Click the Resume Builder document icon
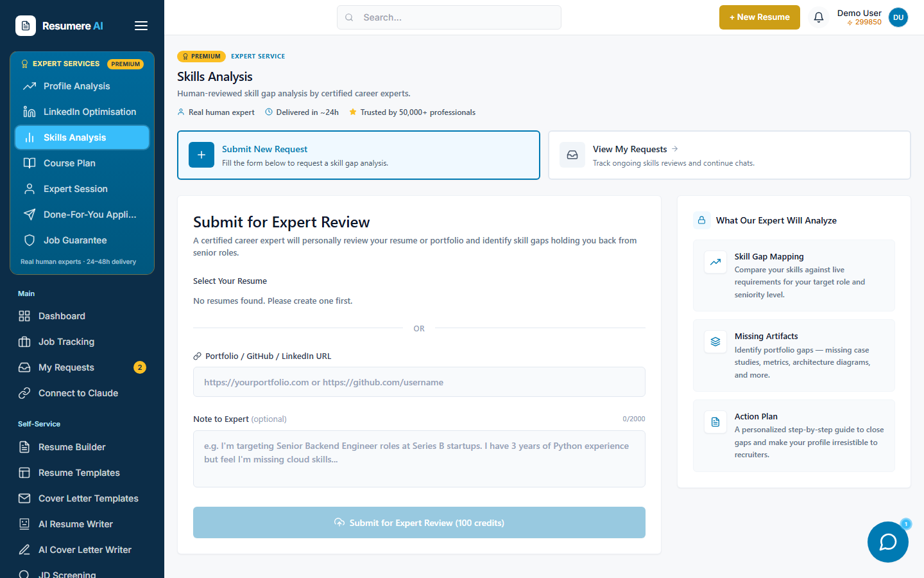The width and height of the screenshot is (924, 578). coord(24,447)
